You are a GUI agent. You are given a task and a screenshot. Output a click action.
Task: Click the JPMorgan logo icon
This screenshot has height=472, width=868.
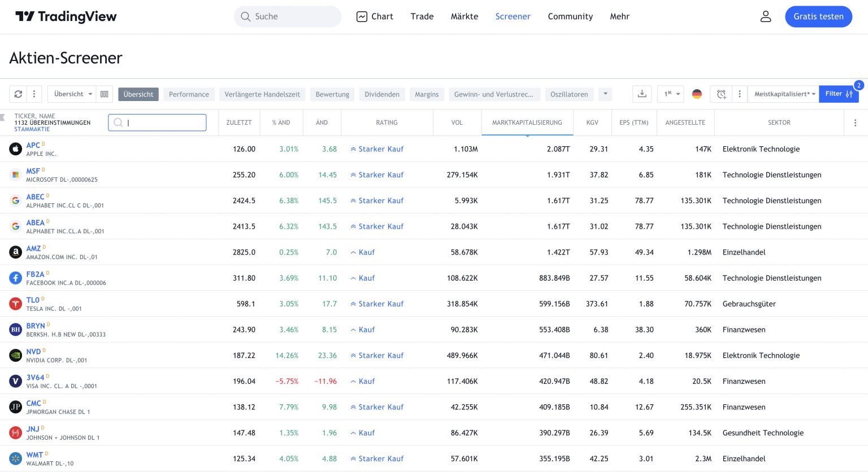coord(16,407)
